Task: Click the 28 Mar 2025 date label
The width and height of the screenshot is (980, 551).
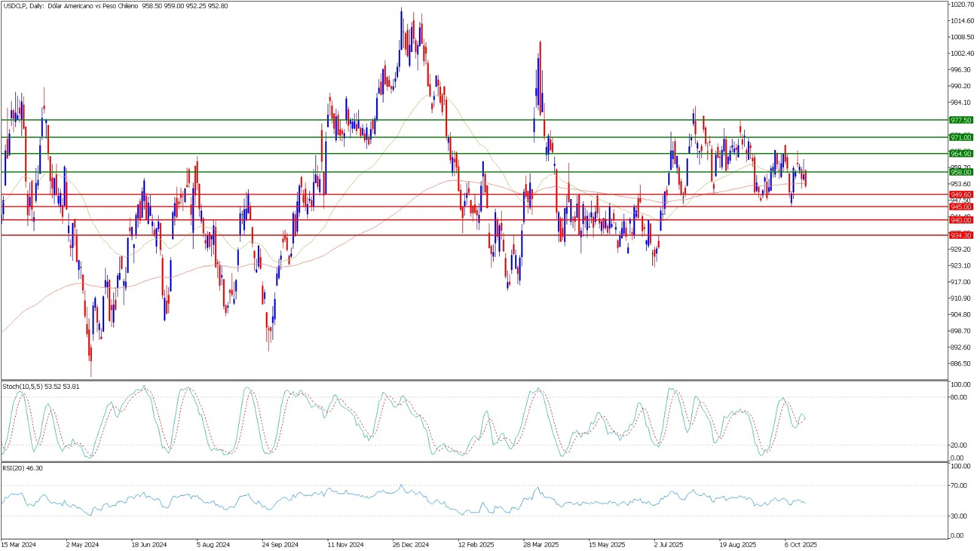Action: point(541,544)
